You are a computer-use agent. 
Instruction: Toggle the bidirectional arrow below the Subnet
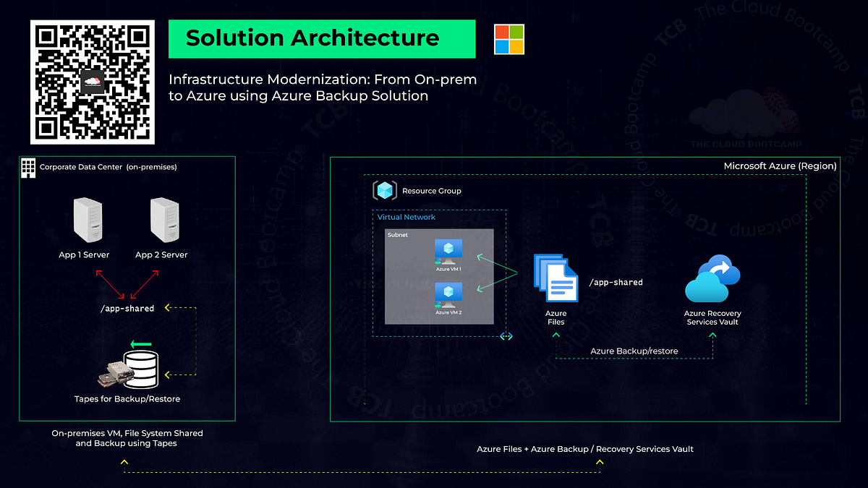tap(506, 335)
